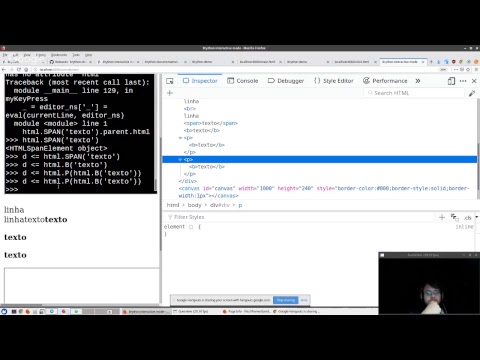Open the Bookmarks menu

click(59, 55)
